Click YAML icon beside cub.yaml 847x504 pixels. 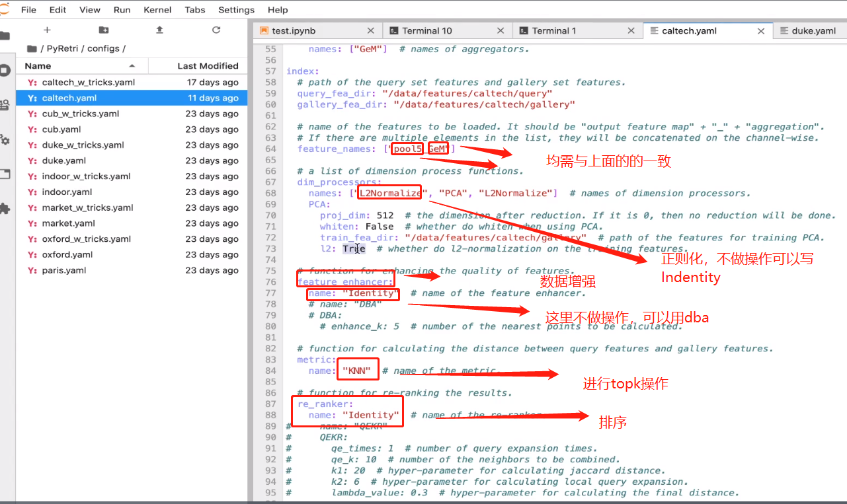click(x=32, y=129)
